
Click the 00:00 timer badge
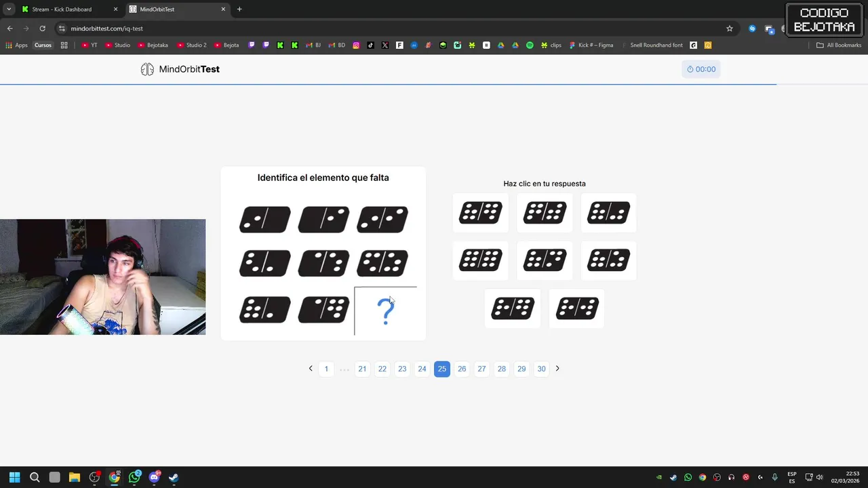[701, 69]
